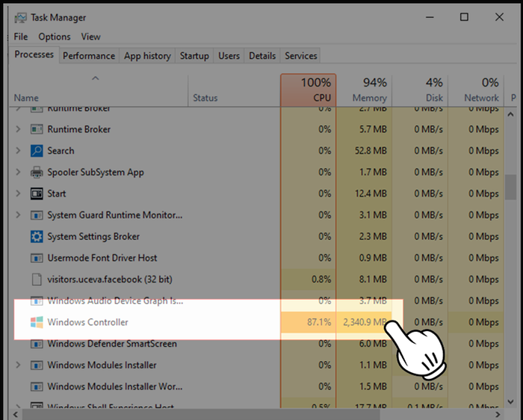Click the Runtime Broker 5.7 MB row icon
Image resolution: width=523 pixels, height=420 pixels.
(37, 129)
